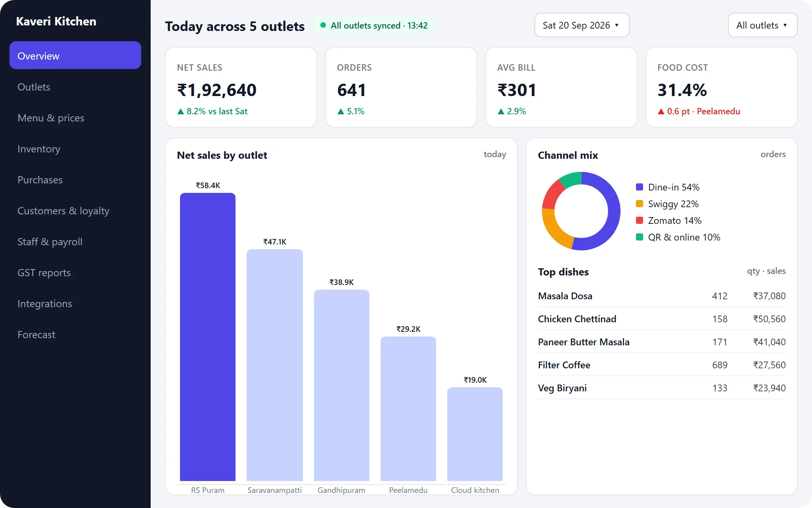Image resolution: width=812 pixels, height=508 pixels.
Task: Open the Net Sales card
Action: pyautogui.click(x=241, y=87)
